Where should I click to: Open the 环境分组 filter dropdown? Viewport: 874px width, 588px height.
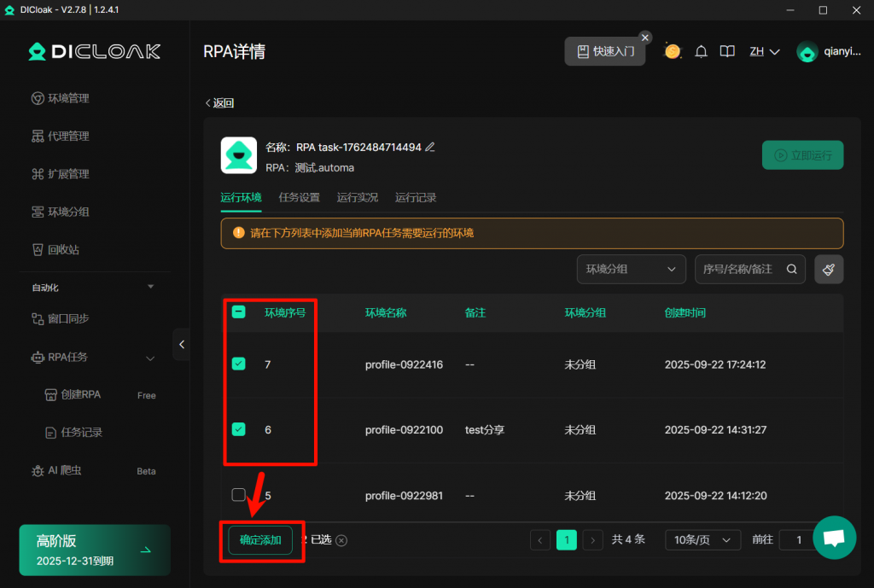(631, 269)
